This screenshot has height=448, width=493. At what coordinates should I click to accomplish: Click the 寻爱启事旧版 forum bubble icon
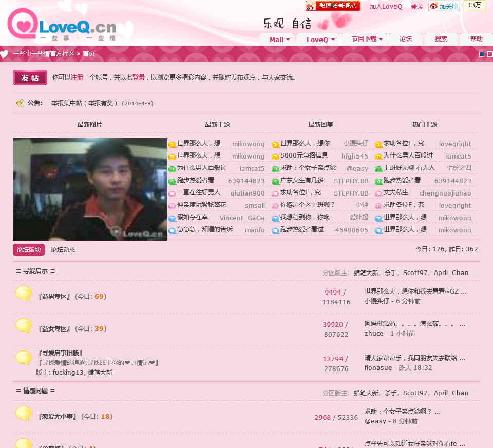pyautogui.click(x=23, y=358)
